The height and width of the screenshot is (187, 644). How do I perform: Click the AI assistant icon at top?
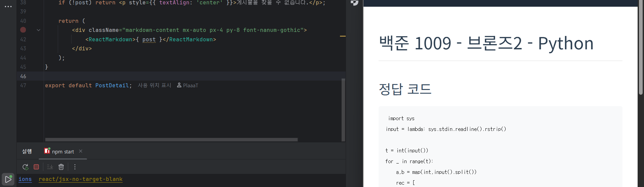tap(354, 3)
